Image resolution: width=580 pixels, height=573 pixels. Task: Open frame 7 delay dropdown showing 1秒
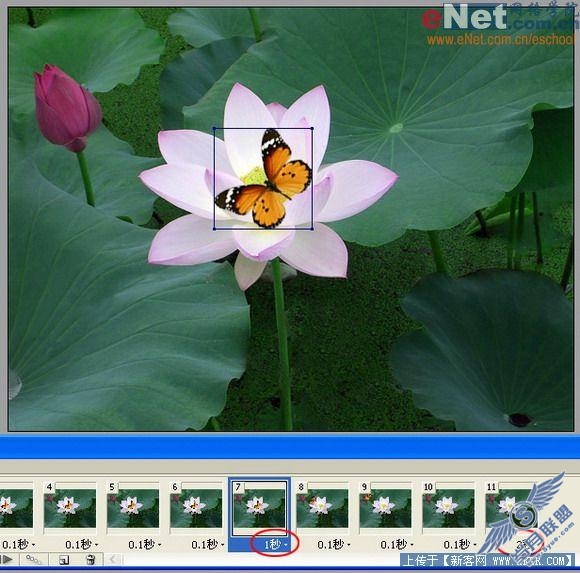275,545
